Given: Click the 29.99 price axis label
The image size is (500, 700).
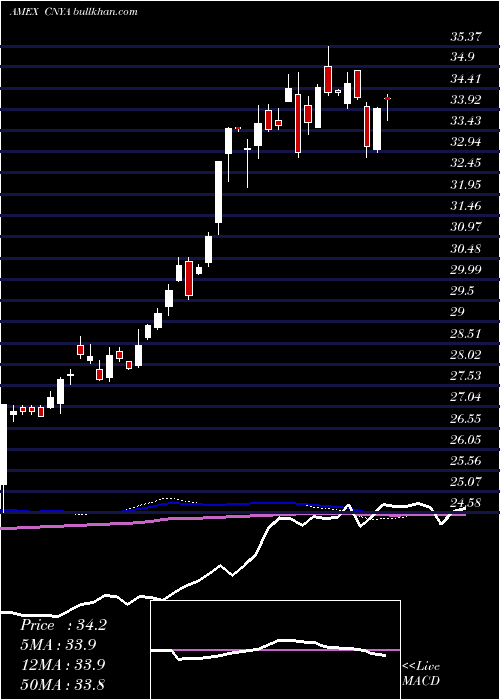Looking at the screenshot, I should 466,269.
